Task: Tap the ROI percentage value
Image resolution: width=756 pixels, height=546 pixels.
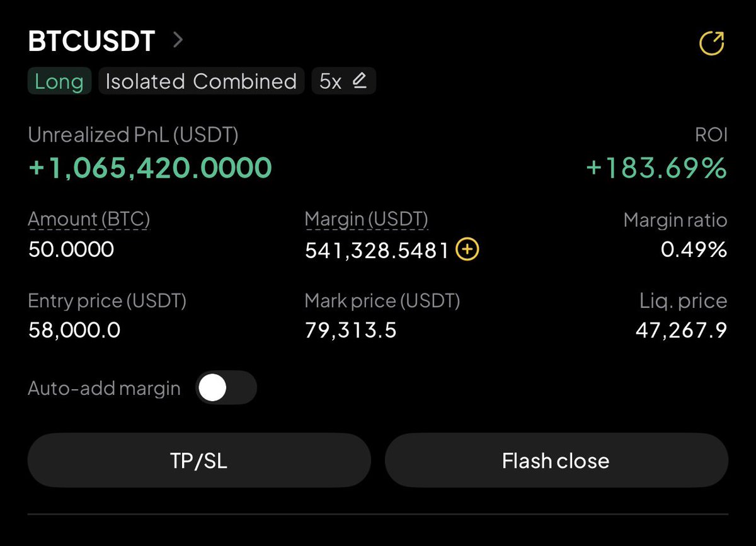Action: (656, 168)
